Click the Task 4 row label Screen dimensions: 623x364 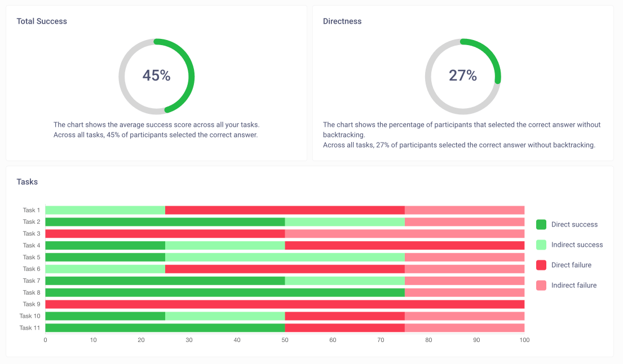click(32, 246)
